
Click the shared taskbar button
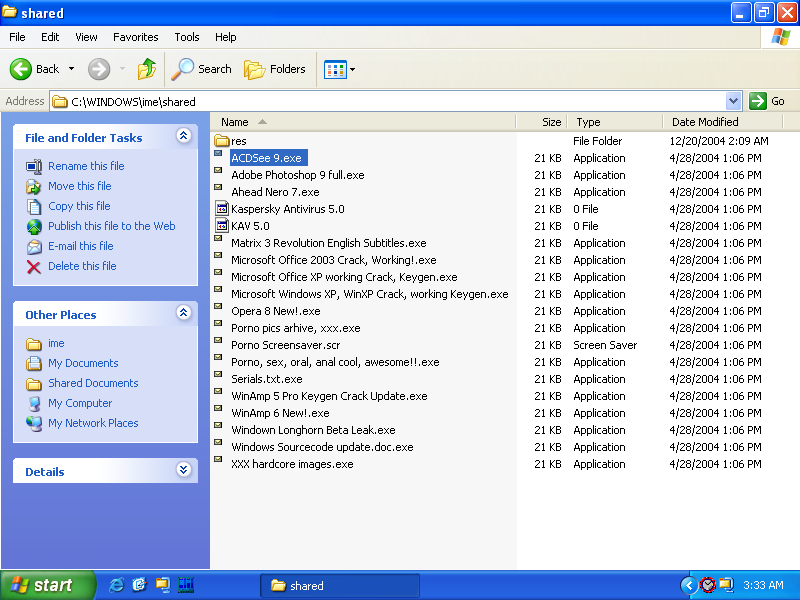340,586
